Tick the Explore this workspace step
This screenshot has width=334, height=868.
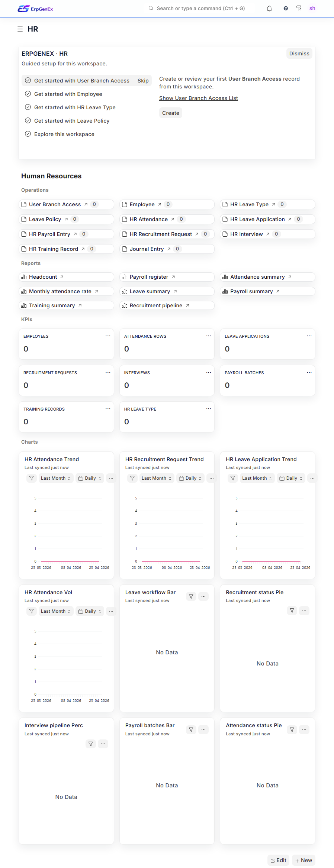[x=28, y=134]
